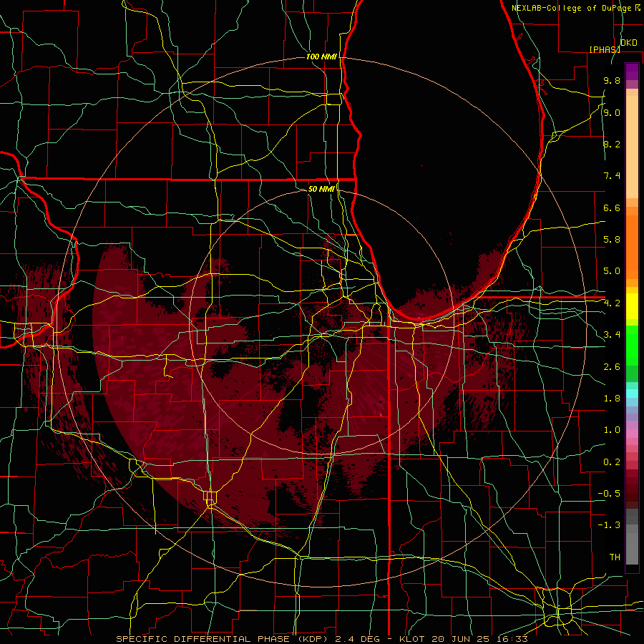Click the 5.0 scale value
Image resolution: width=644 pixels, height=644 pixels.
point(612,271)
